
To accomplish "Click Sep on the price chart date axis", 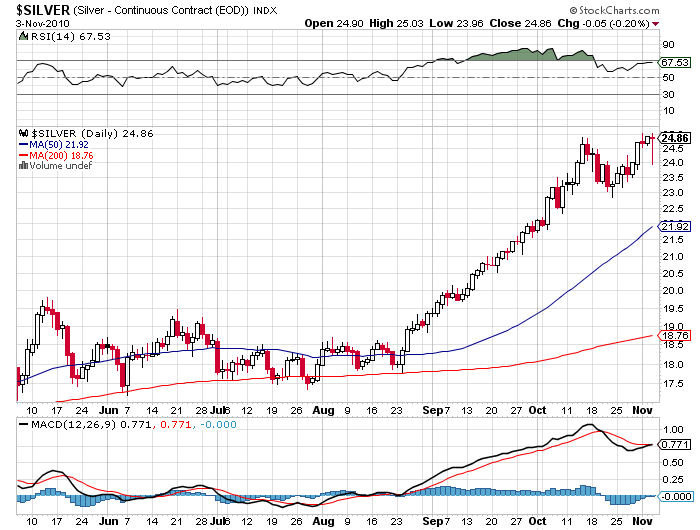I will (x=432, y=410).
